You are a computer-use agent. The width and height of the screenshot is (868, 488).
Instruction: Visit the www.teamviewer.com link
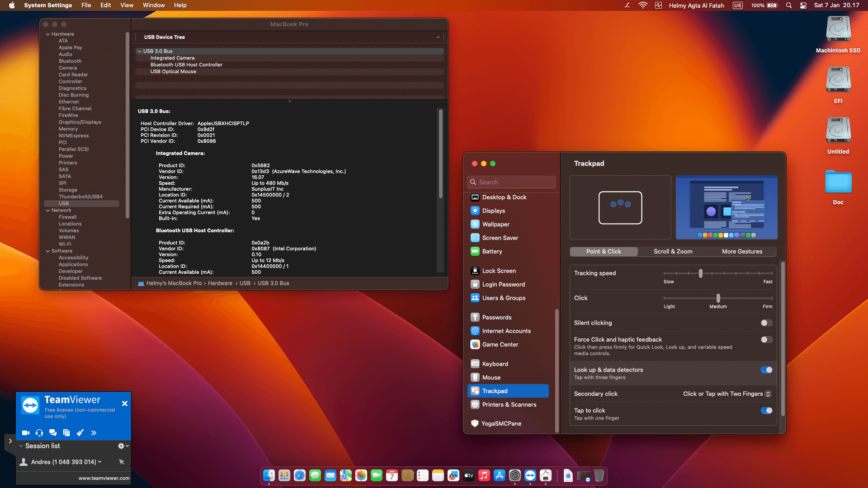[x=104, y=478]
